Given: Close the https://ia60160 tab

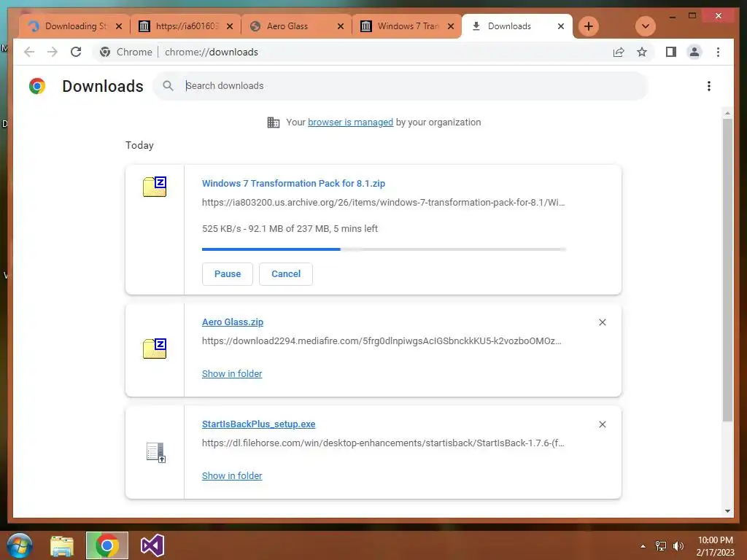Looking at the screenshot, I should pos(230,26).
